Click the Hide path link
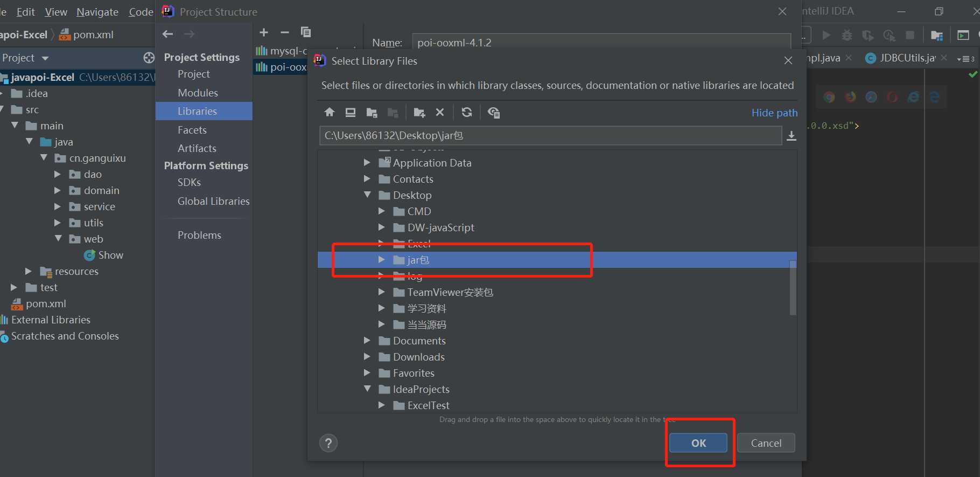Viewport: 980px width, 477px height. click(774, 113)
